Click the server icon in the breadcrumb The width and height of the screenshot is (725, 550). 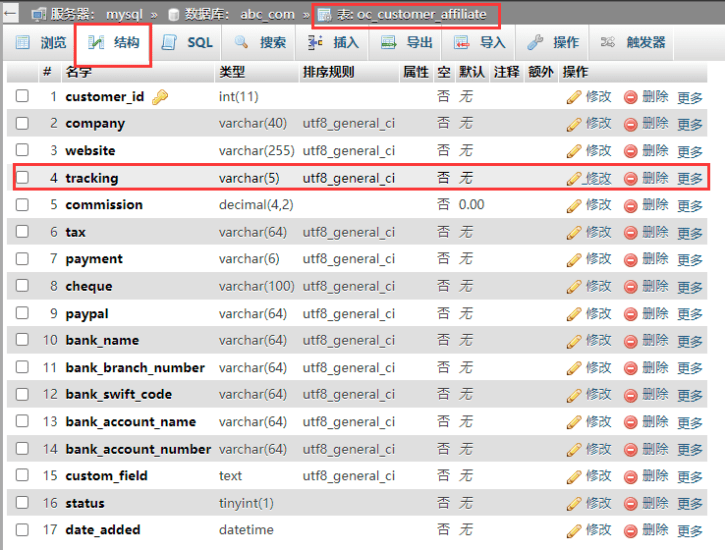point(38,14)
